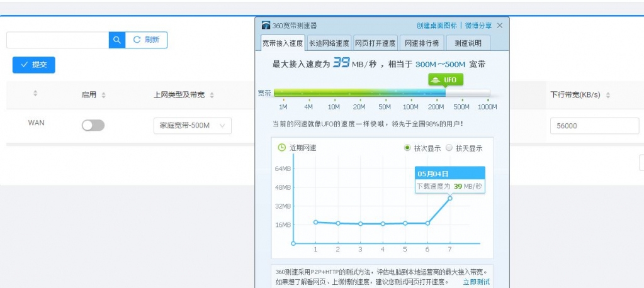
Task: Click the 56000 downstream bandwidth field
Action: click(595, 126)
